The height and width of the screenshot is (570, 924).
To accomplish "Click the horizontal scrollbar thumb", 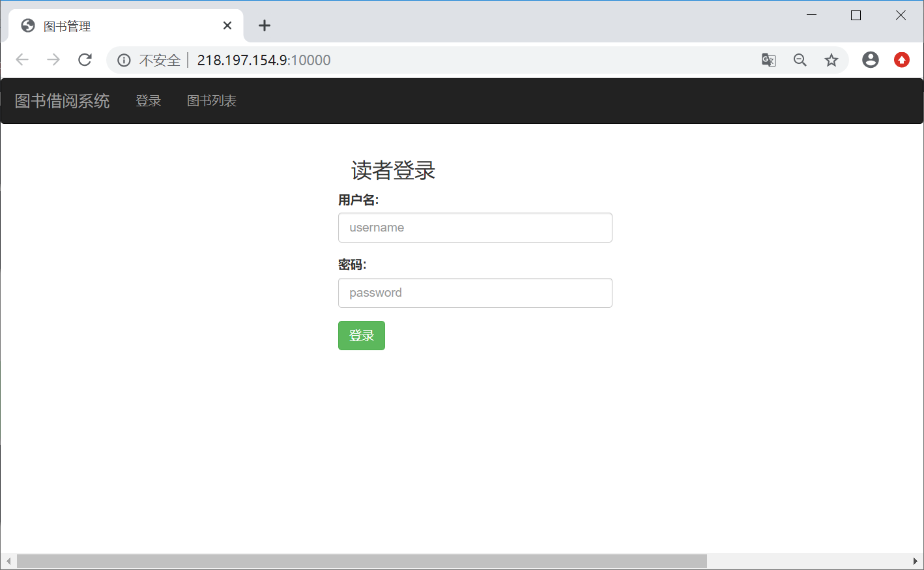I will tap(362, 561).
